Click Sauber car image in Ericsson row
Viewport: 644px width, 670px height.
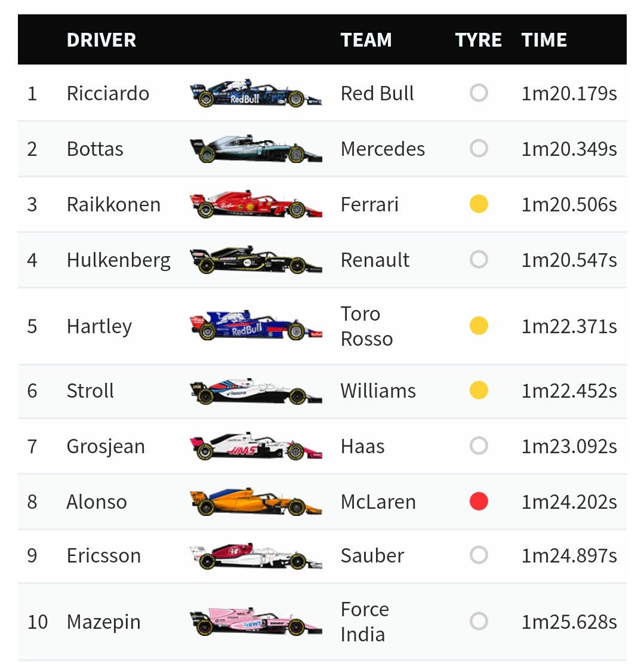click(255, 555)
